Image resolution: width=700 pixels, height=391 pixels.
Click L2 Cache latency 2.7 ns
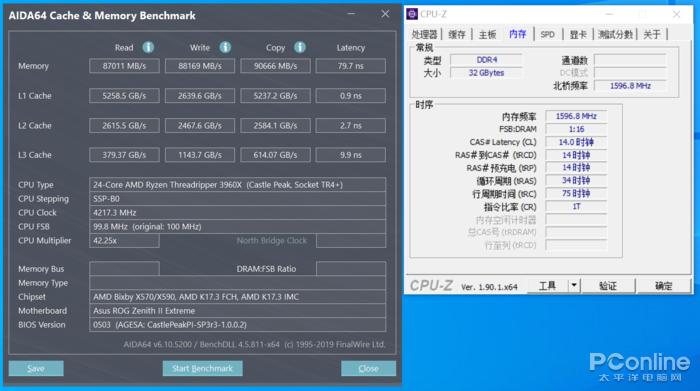pyautogui.click(x=350, y=125)
